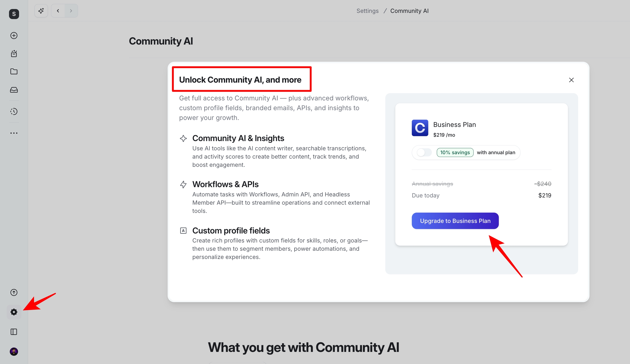Toggle the sidebar panel layout icon
This screenshot has height=364, width=630.
(x=14, y=332)
